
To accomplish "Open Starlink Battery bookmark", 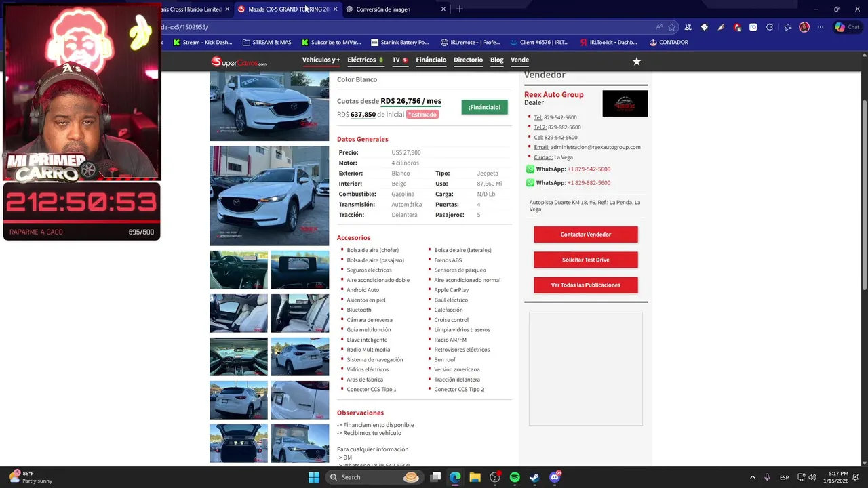I will (x=399, y=42).
